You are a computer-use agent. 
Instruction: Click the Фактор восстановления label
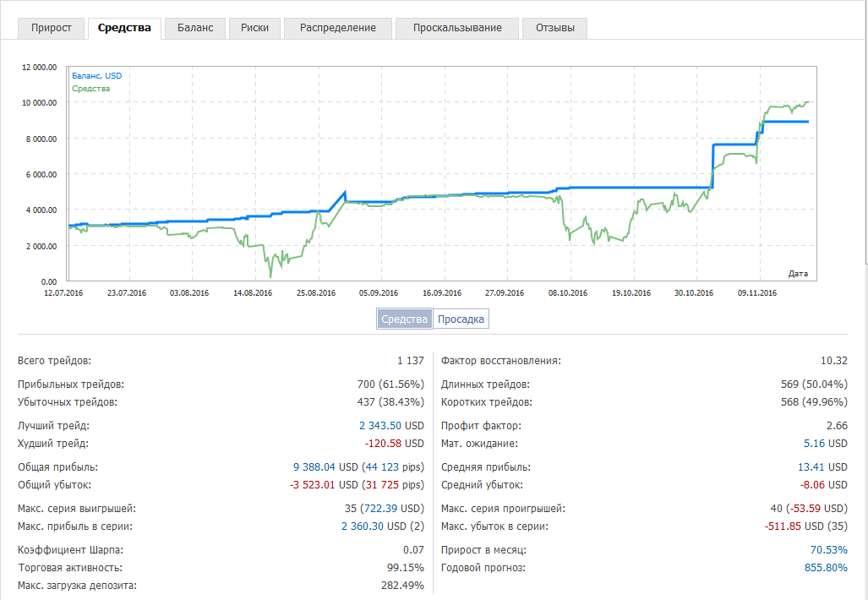(x=501, y=361)
